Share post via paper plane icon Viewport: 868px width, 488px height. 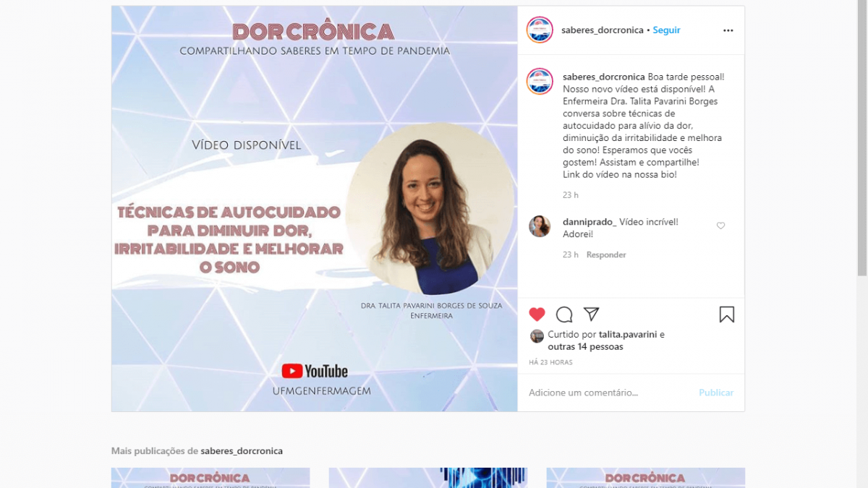[x=591, y=314]
